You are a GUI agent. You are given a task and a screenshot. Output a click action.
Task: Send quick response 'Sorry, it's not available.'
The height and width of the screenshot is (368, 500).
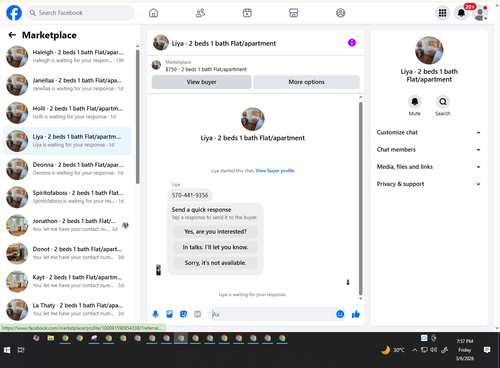(x=215, y=263)
